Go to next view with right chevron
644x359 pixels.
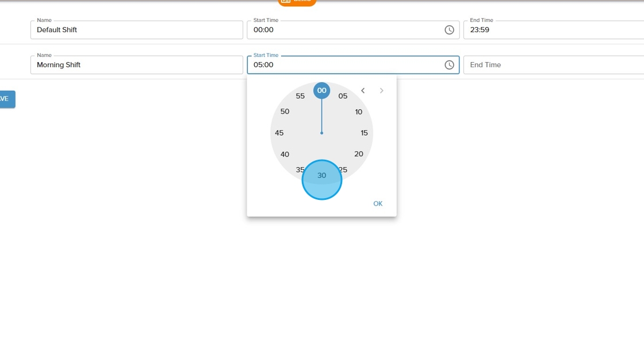[381, 91]
